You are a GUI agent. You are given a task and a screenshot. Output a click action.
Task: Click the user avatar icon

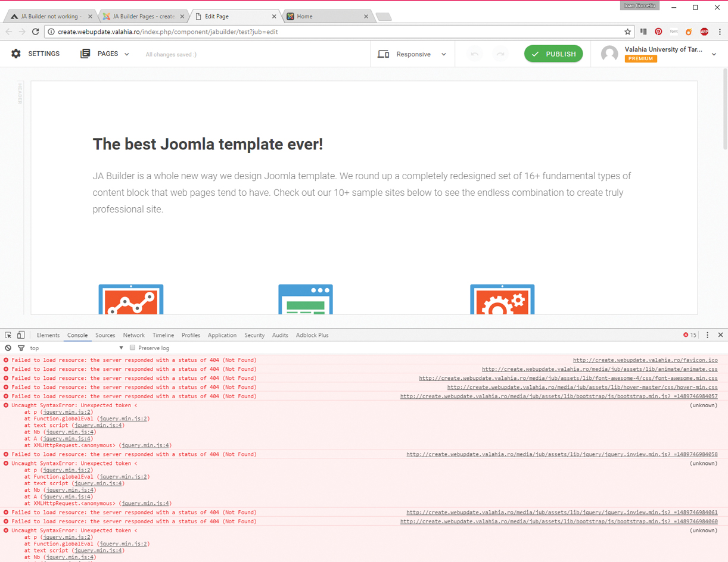609,54
